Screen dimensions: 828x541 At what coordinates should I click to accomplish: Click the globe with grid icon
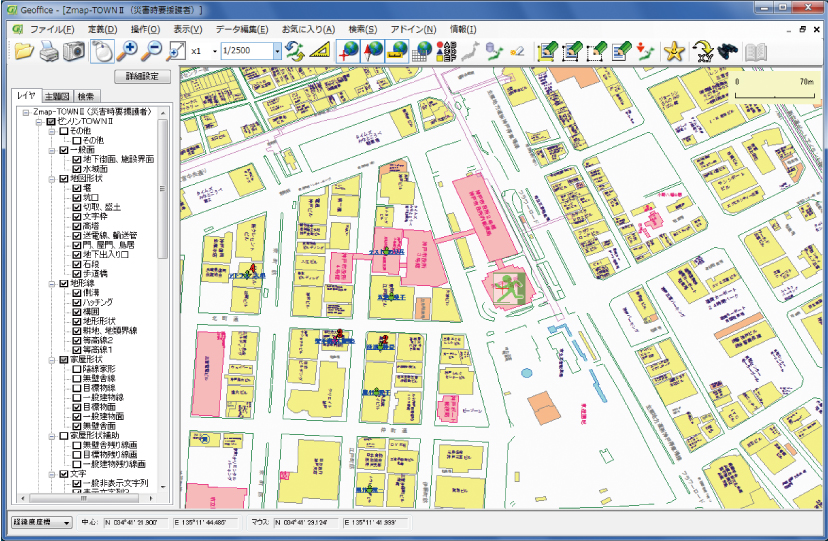click(x=421, y=51)
